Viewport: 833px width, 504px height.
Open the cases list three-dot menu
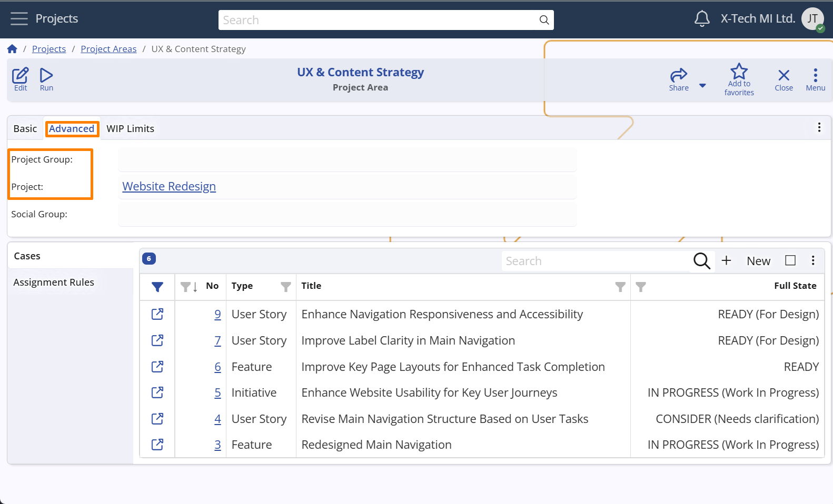point(813,260)
